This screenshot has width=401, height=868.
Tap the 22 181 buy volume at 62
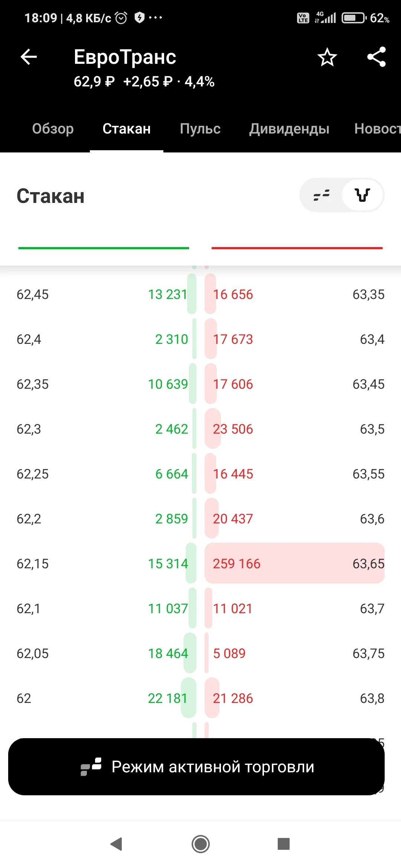click(x=168, y=698)
